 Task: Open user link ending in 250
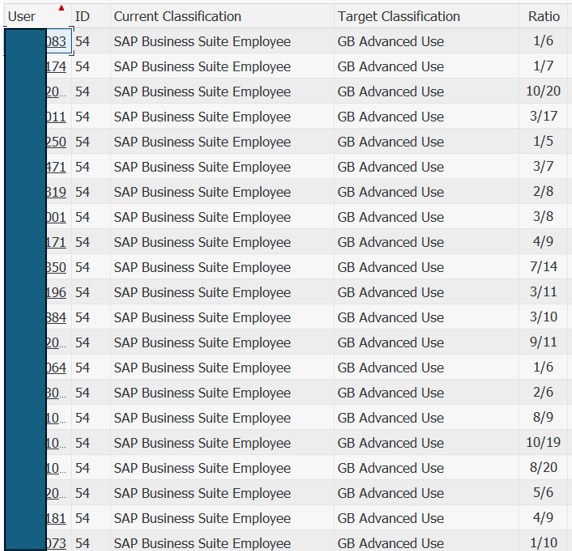point(56,142)
